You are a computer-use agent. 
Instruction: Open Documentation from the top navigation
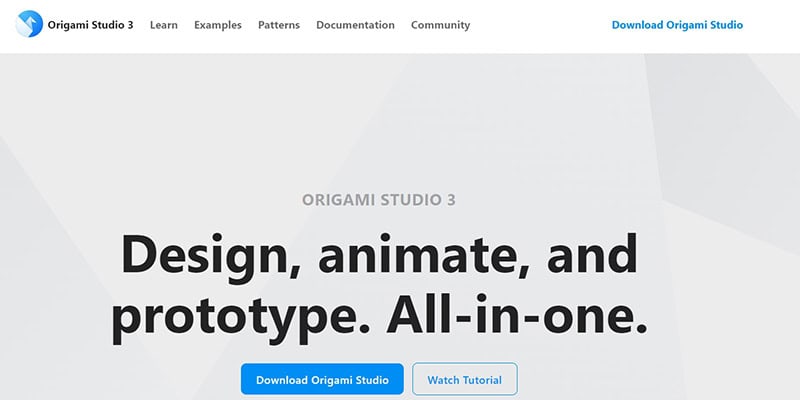tap(356, 25)
